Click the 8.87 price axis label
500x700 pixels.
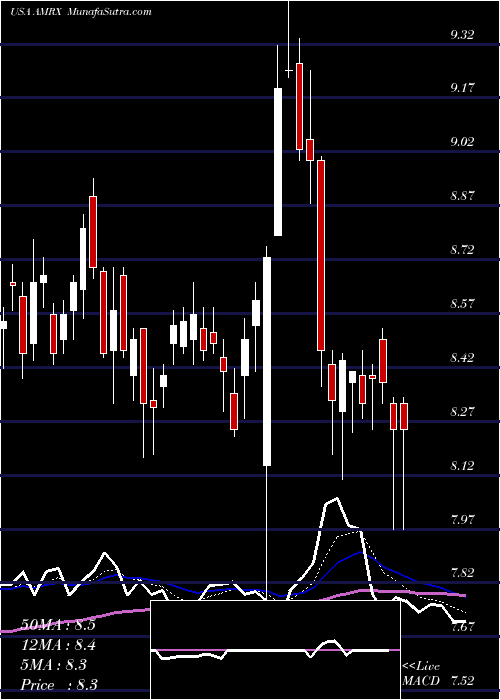point(462,196)
